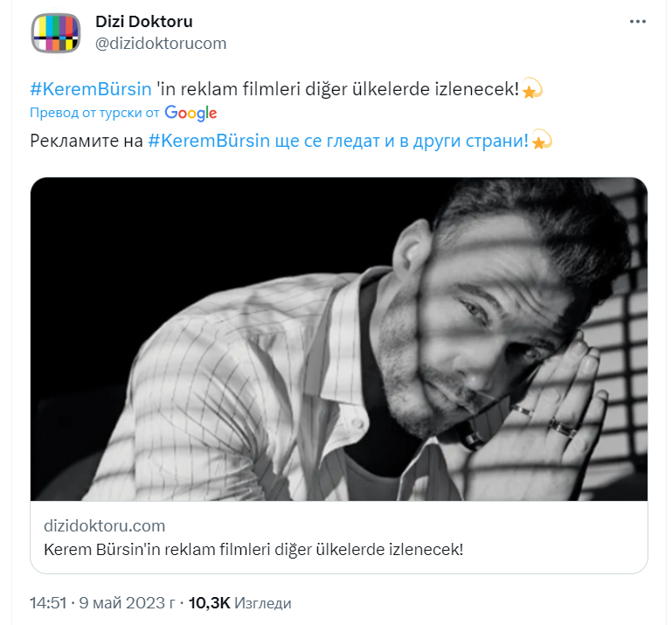Click the Google logo in translation credit
Screen dimensions: 672x625
(x=191, y=113)
